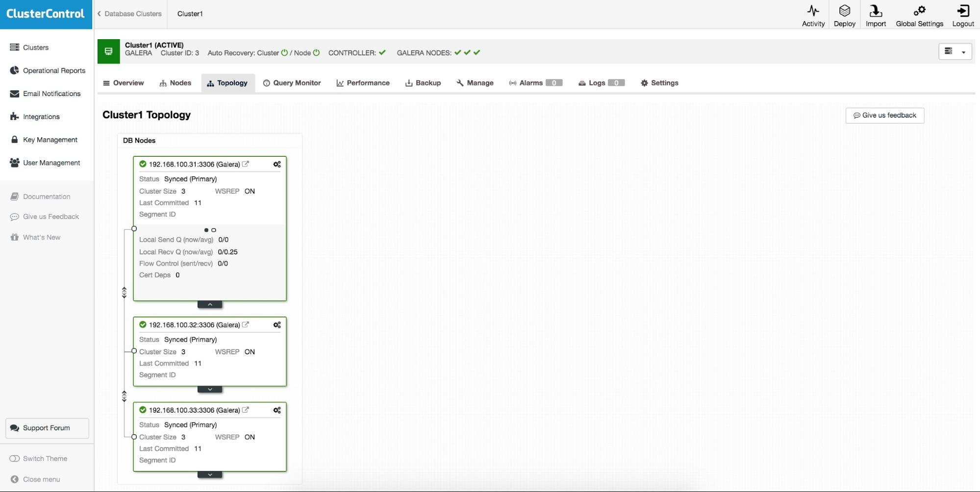Click the Support Forum button

pos(47,428)
